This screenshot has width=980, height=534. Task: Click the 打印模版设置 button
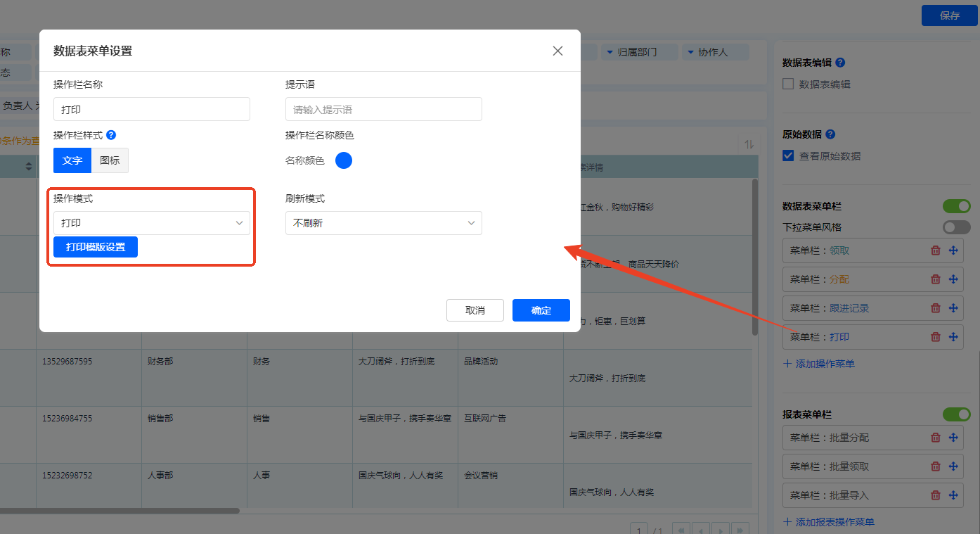click(x=96, y=247)
